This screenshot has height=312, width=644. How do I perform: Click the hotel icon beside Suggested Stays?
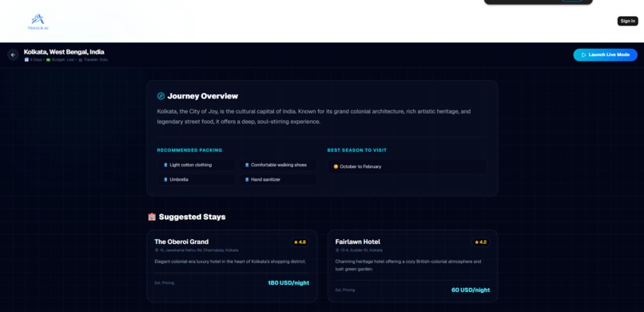coord(152,217)
